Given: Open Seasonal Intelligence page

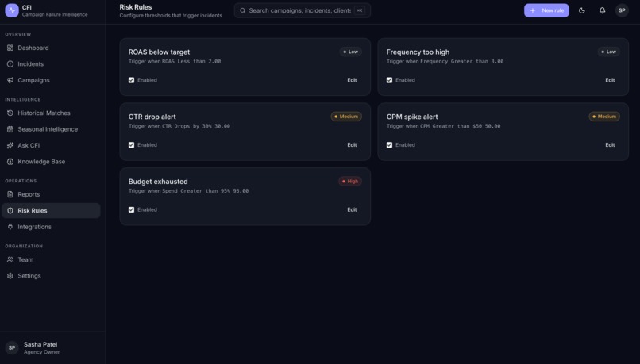Looking at the screenshot, I should [x=51, y=129].
